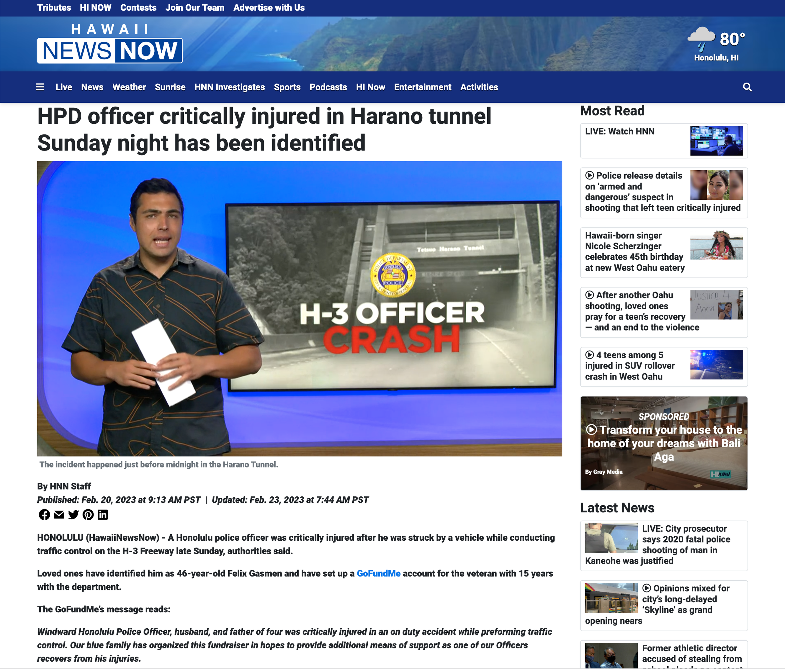Share article via Facebook icon
785x672 pixels.
(x=44, y=514)
